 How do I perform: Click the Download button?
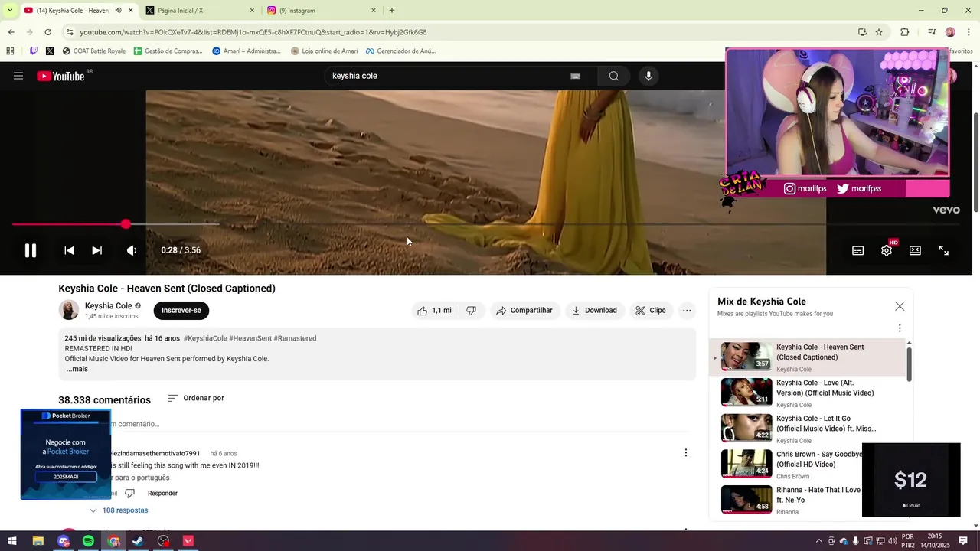coord(594,311)
